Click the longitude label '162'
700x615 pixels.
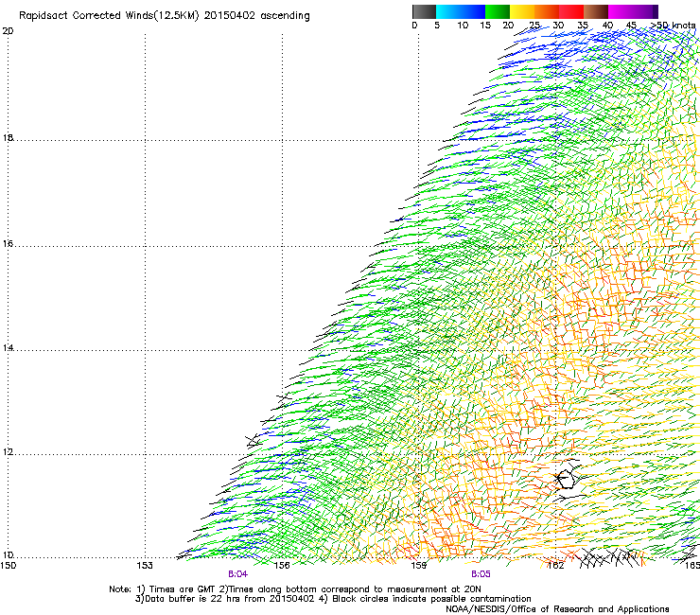556,566
